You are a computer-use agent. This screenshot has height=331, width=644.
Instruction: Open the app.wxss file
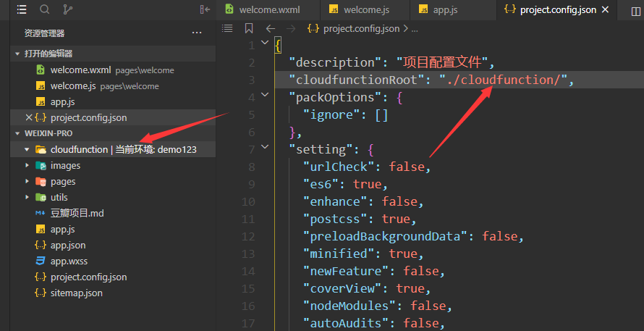113,261
